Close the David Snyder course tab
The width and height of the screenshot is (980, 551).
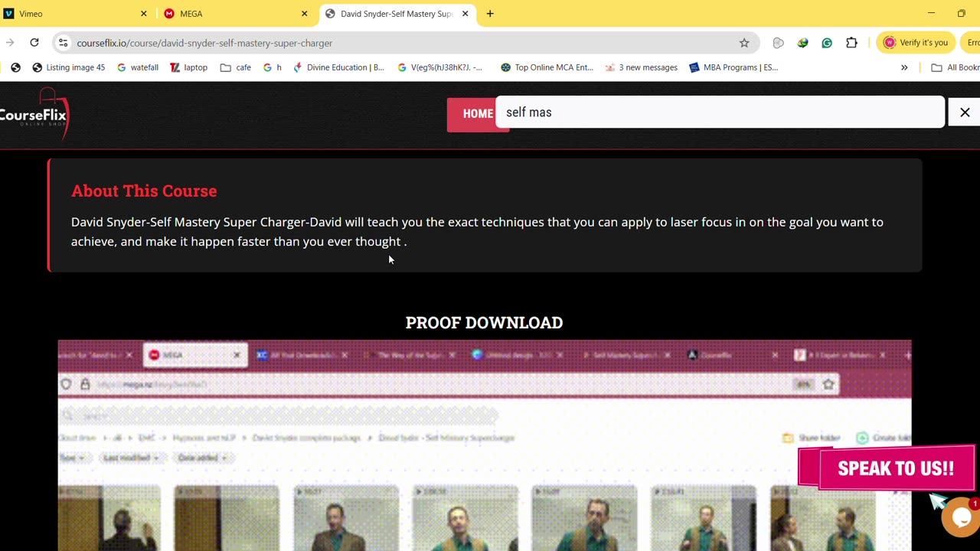465,14
